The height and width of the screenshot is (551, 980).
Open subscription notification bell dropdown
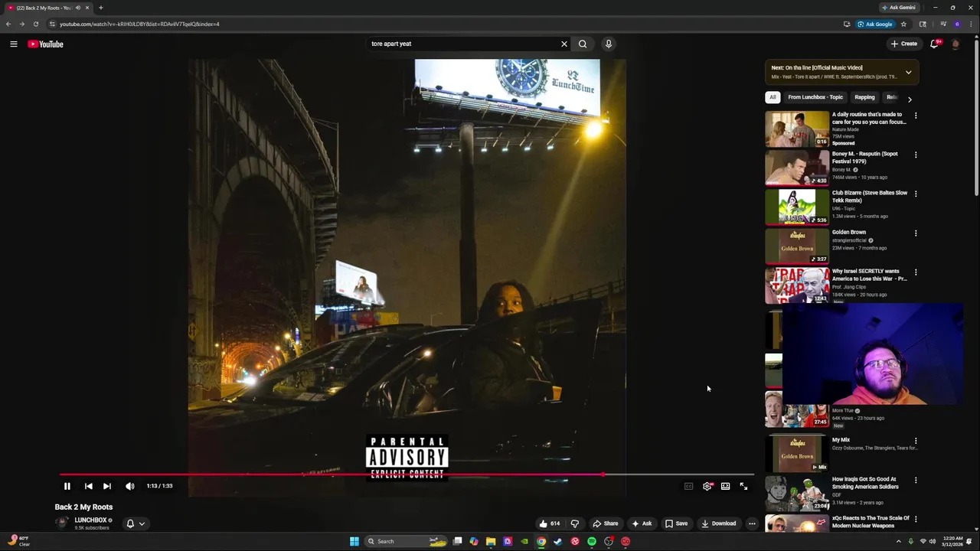pos(136,523)
